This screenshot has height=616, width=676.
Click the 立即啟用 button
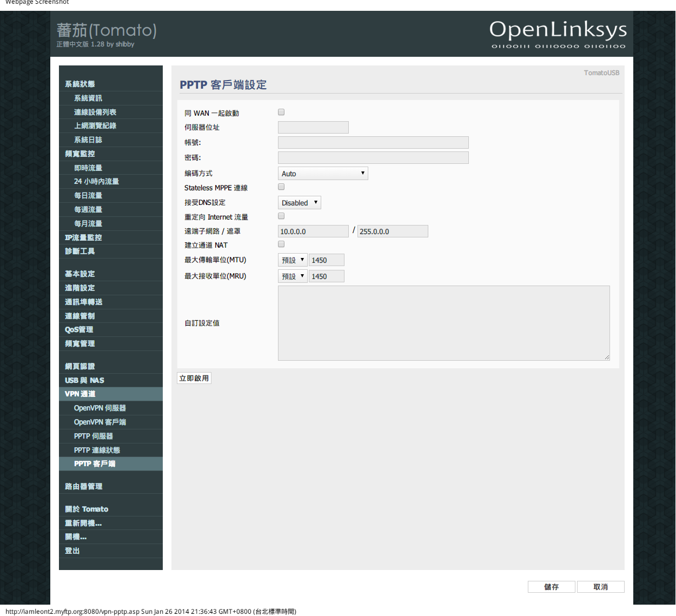(194, 378)
